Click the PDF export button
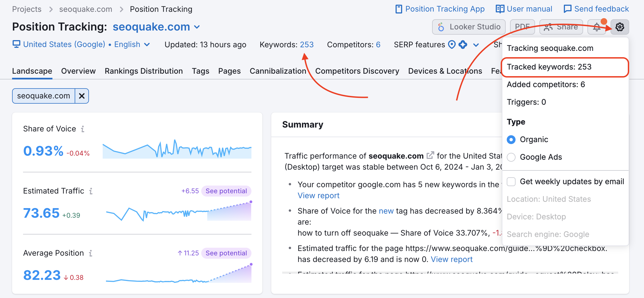Viewport: 644px width, 298px height. tap(522, 27)
